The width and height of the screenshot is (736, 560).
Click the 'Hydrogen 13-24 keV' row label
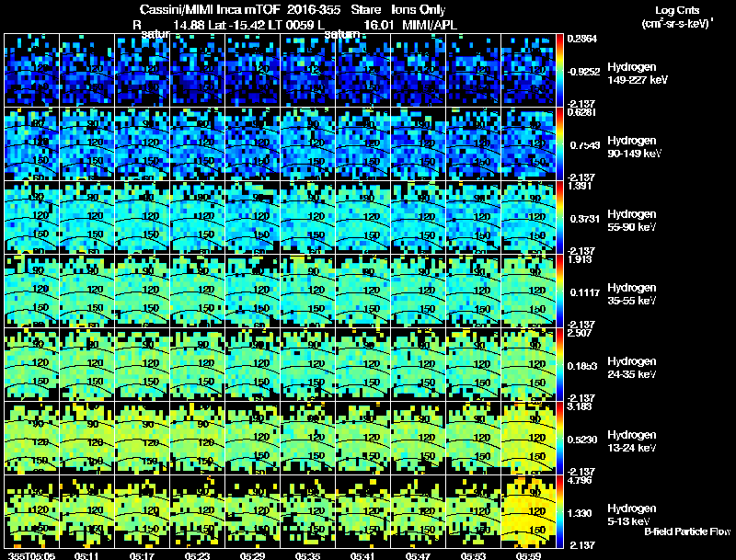tap(632, 441)
